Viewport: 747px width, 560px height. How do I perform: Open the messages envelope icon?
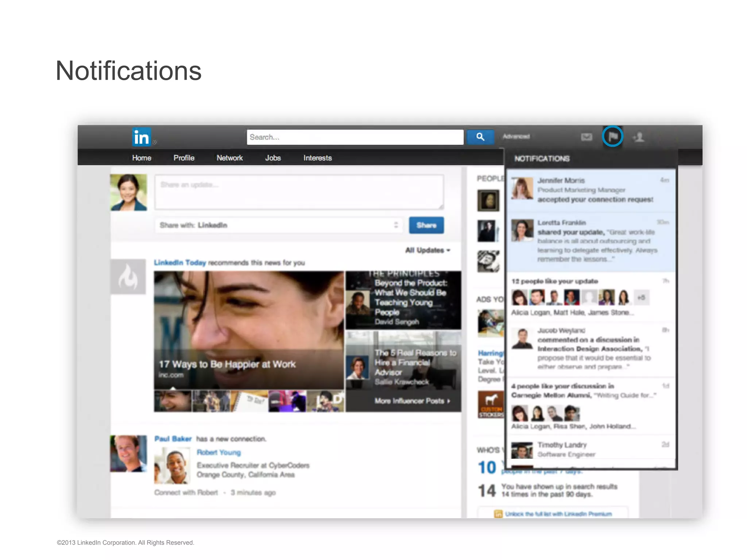(586, 137)
